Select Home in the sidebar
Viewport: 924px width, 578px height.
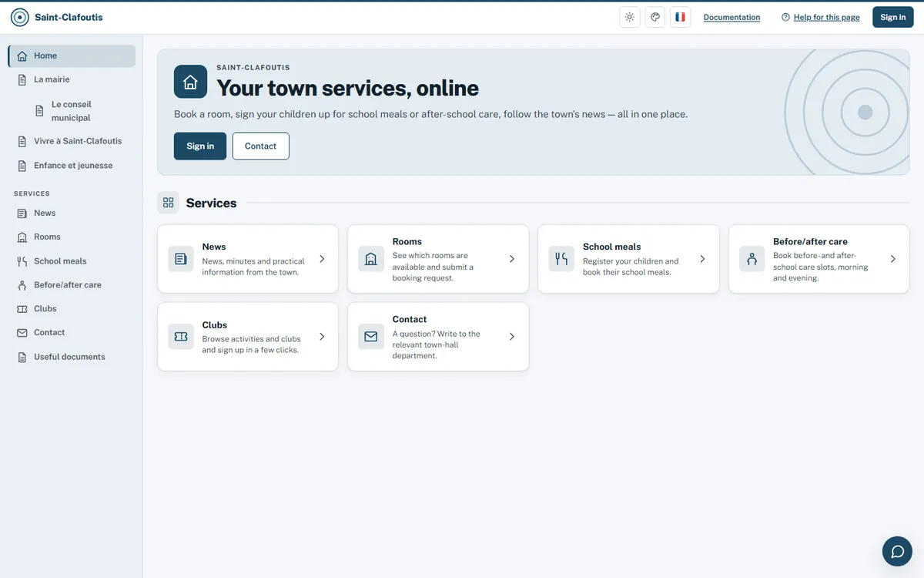72,56
